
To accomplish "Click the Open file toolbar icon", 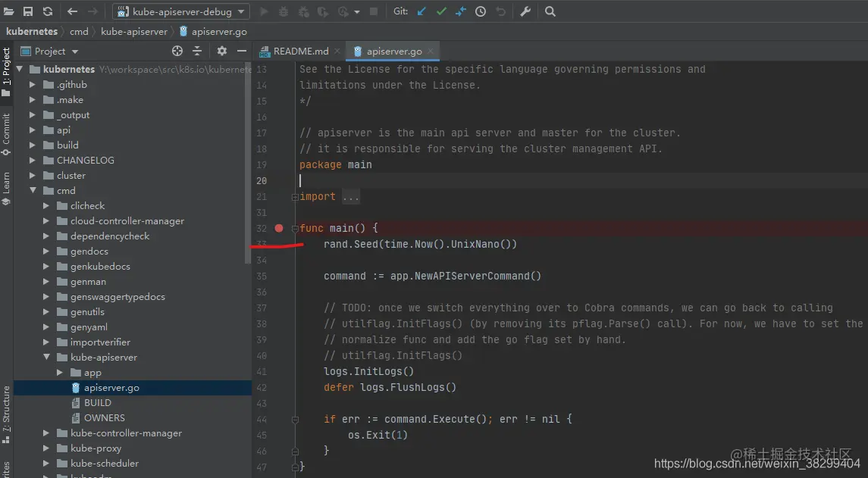I will tap(8, 11).
